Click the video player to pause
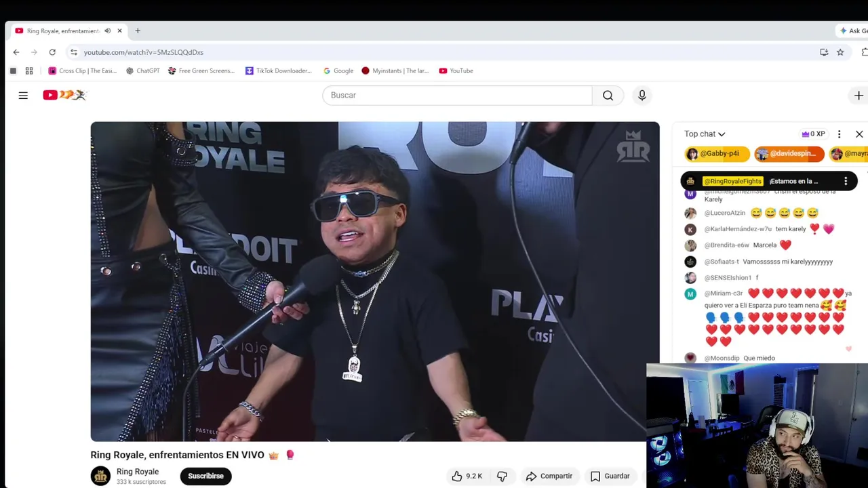Image resolution: width=868 pixels, height=488 pixels. click(x=374, y=281)
